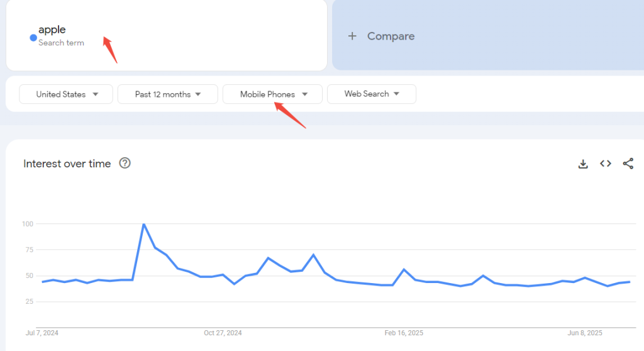644x351 pixels.
Task: Edit the apple search term
Action: [x=52, y=30]
